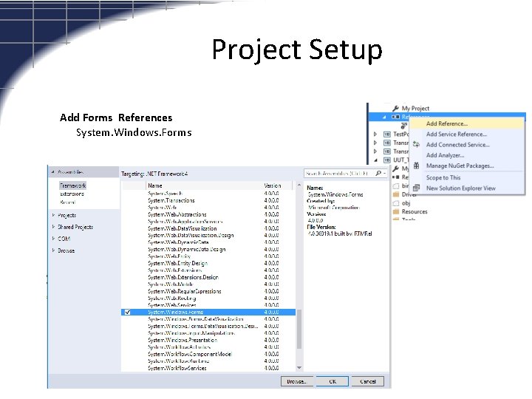Image resolution: width=532 pixels, height=399 pixels.
Task: Select the System.Web.Abstractions row
Action: pos(208,214)
